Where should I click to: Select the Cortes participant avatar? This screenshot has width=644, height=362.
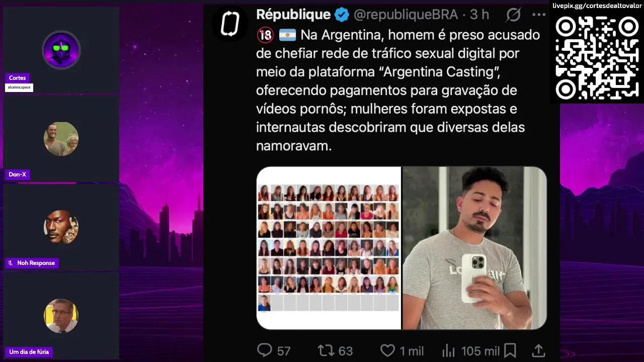pyautogui.click(x=61, y=50)
